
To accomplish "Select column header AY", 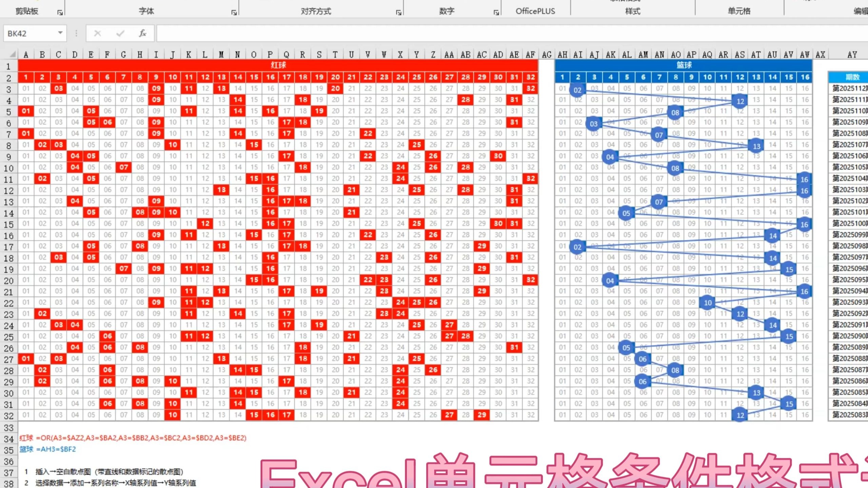I will pyautogui.click(x=852, y=55).
